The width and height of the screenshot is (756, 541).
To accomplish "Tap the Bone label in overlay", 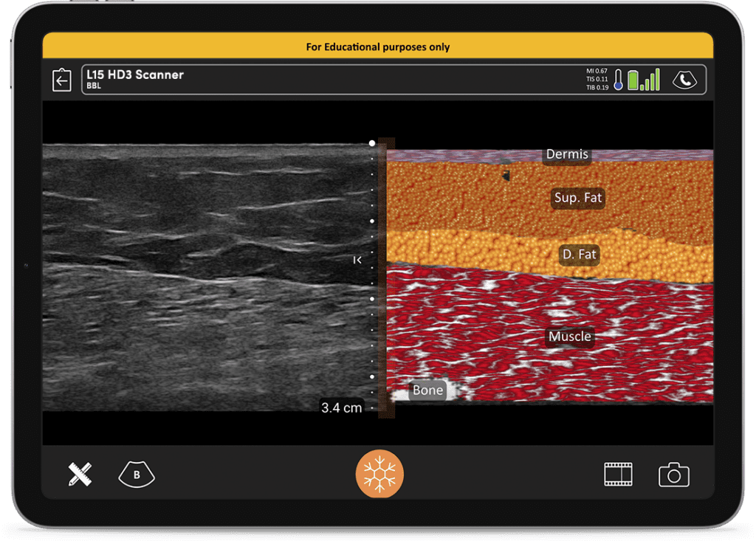I will [x=428, y=390].
